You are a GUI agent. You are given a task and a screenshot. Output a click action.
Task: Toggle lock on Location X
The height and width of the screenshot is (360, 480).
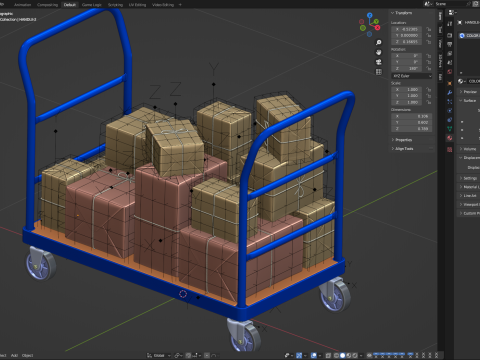point(428,29)
